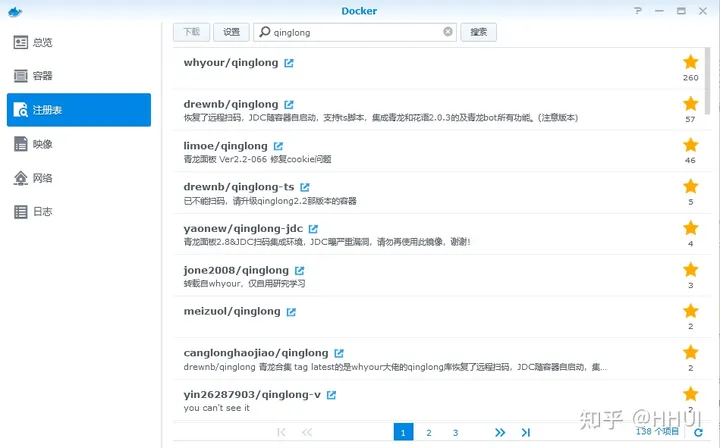Open the 网络 network section

79,178
